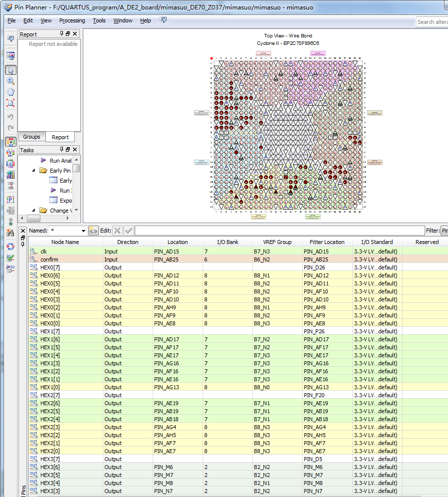448x497 pixels.
Task: Open the Filter dropdown beside Pin
Action: coord(446,231)
